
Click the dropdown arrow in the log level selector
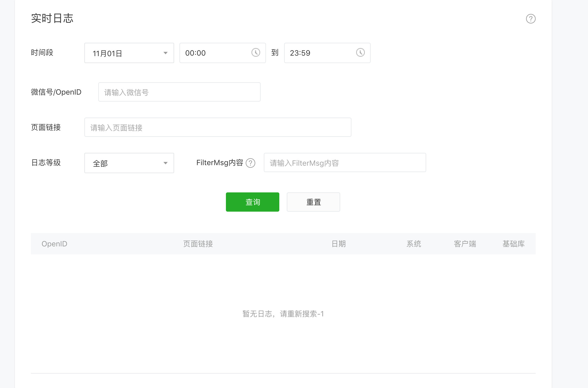[166, 163]
